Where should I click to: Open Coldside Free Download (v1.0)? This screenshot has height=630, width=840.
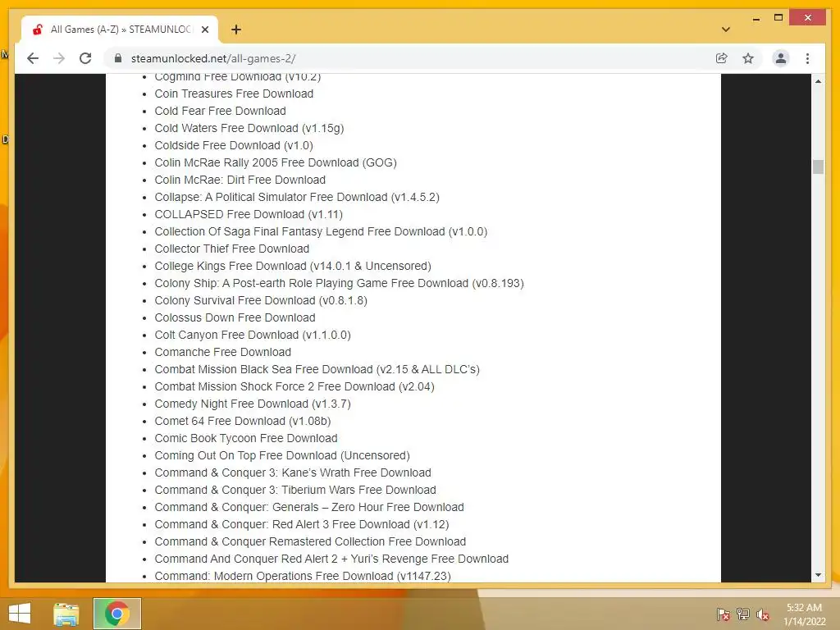pos(234,145)
